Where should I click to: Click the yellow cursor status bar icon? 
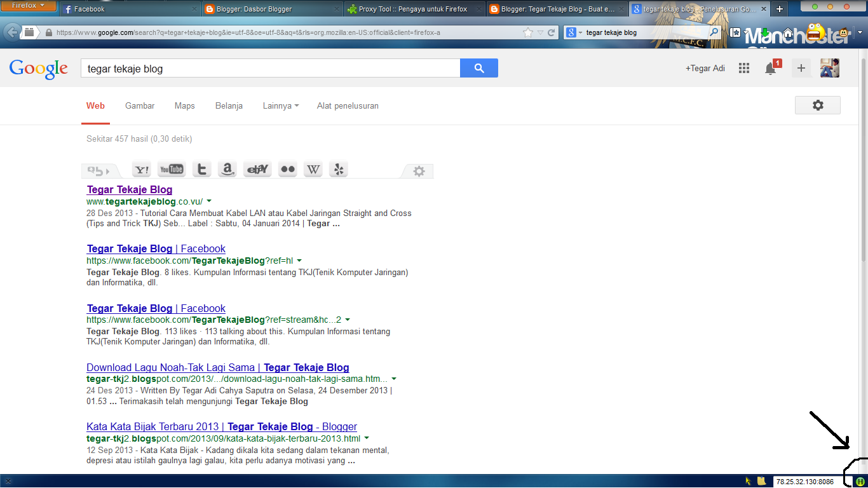(x=748, y=481)
